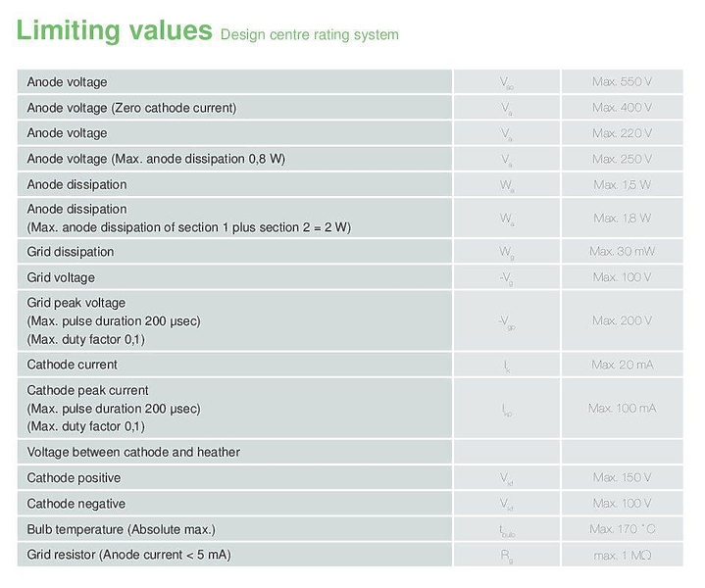This screenshot has height=588, width=705.
Task: Click the 'Limiting values' heading
Action: coord(114,30)
